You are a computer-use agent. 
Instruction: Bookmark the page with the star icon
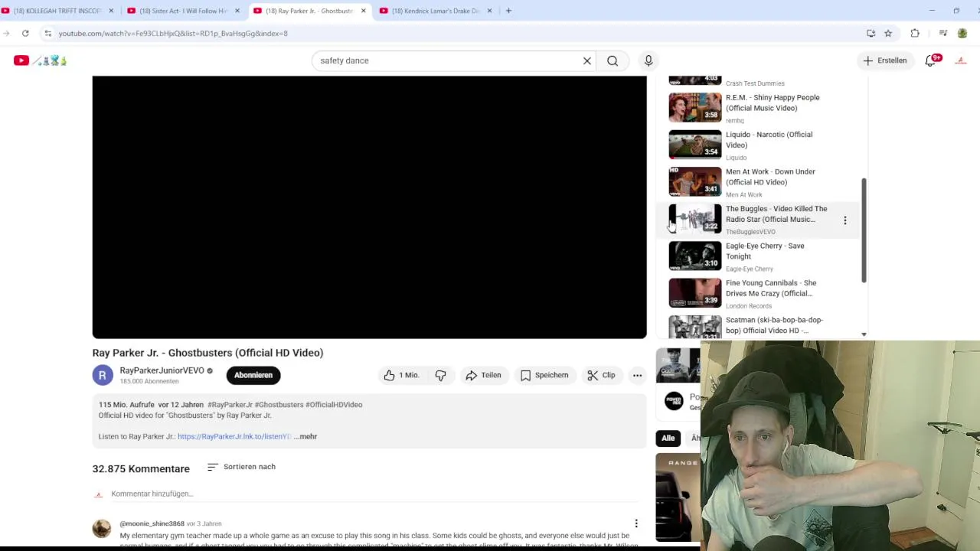point(888,33)
